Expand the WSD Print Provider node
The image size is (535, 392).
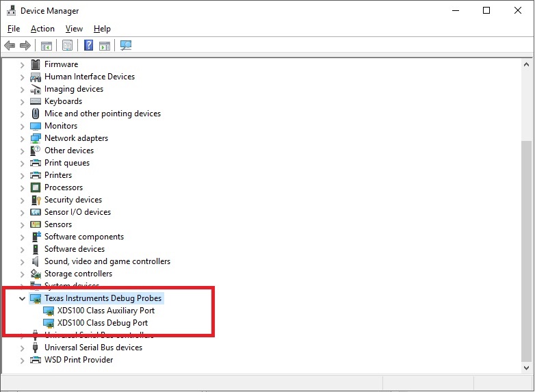pyautogui.click(x=22, y=361)
